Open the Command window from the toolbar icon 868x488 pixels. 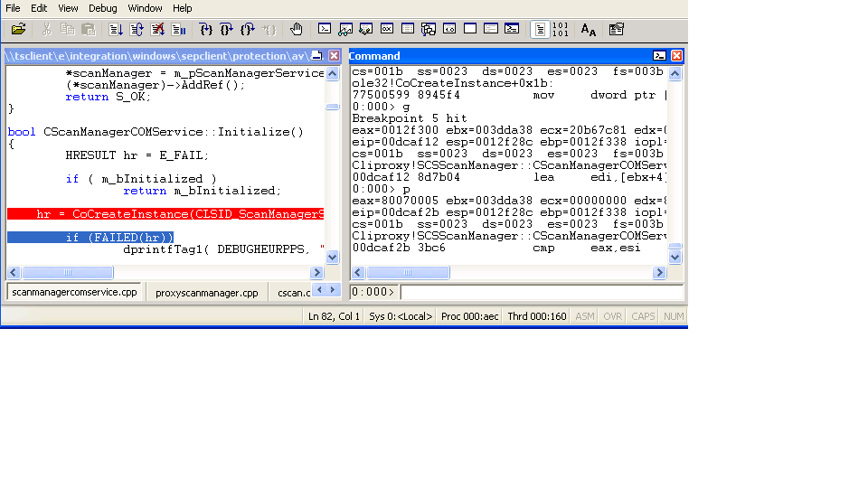point(325,29)
